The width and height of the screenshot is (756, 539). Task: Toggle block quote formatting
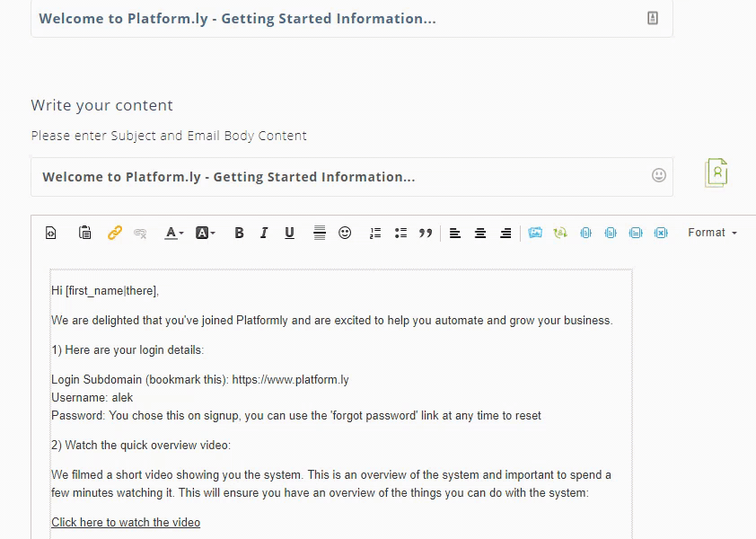pos(426,233)
